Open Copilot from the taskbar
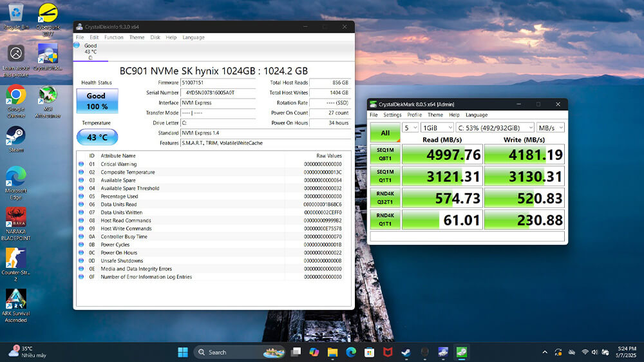The width and height of the screenshot is (644, 362). tap(314, 352)
